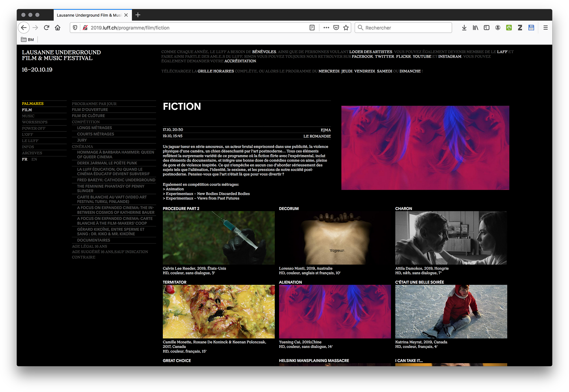Open the MERCREDI programme link
The image size is (569, 392).
(x=329, y=71)
